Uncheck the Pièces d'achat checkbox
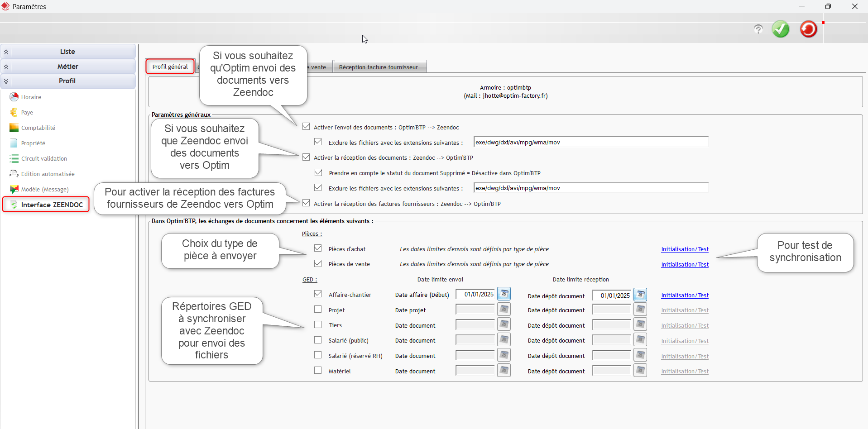Image resolution: width=868 pixels, height=429 pixels. click(318, 248)
